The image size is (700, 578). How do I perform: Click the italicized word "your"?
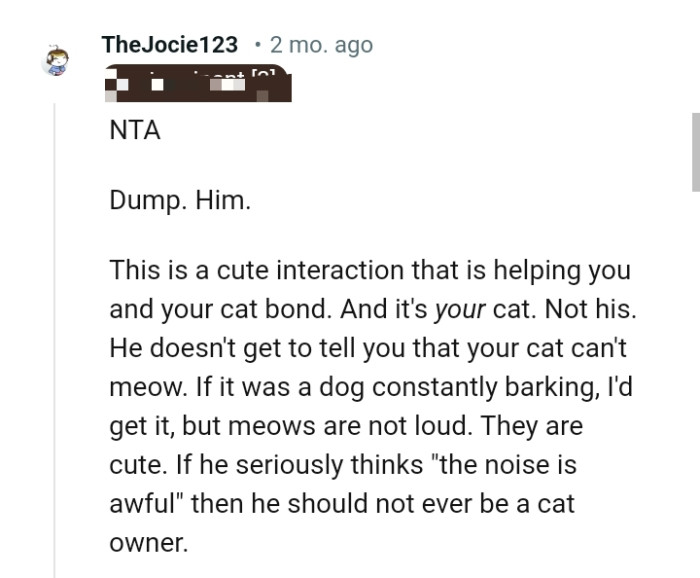tap(461, 309)
